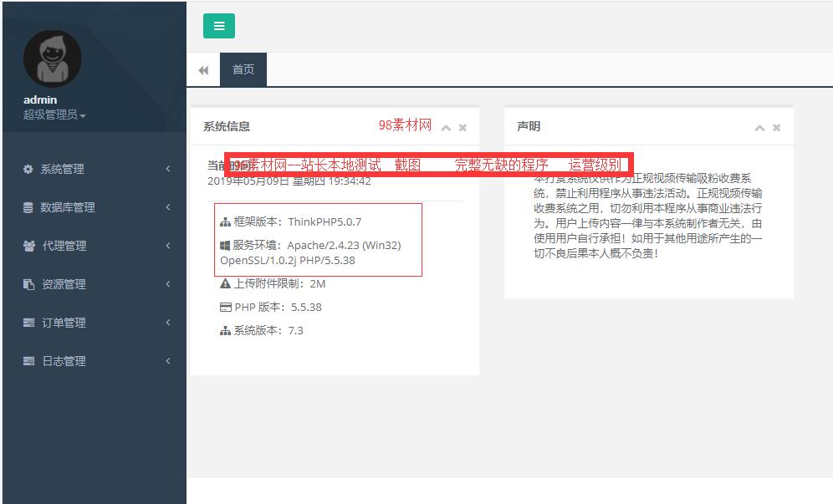
Task: Click the users icon beside 代理管理
Action: point(29,245)
